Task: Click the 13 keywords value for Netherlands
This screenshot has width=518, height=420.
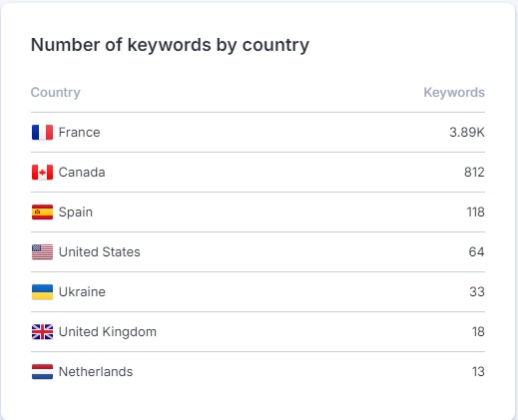Action: pyautogui.click(x=478, y=372)
